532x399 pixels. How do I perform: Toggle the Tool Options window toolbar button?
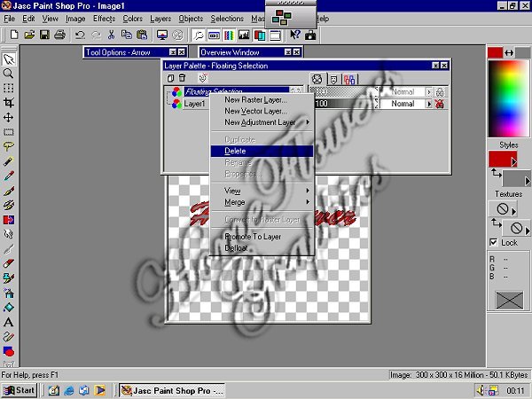pos(214,35)
